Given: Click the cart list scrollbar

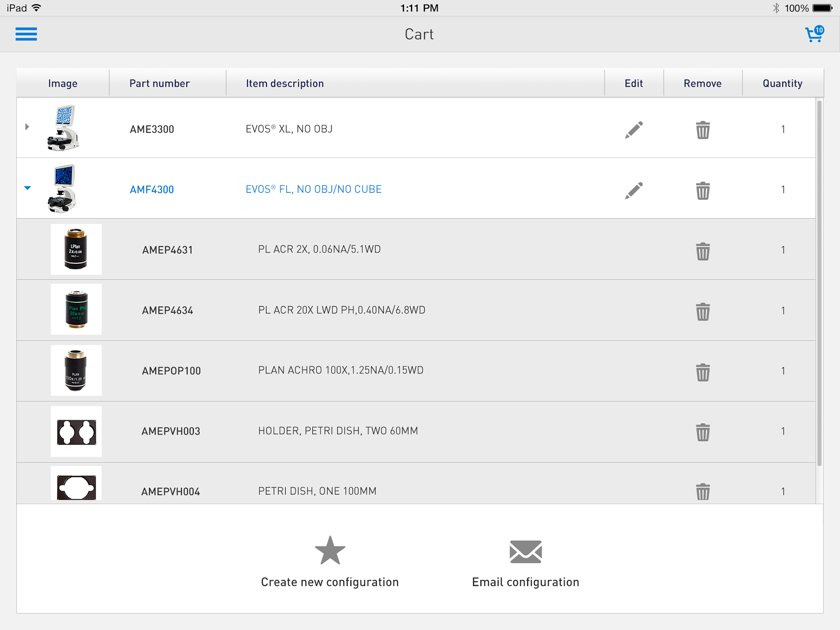Looking at the screenshot, I should [x=819, y=283].
